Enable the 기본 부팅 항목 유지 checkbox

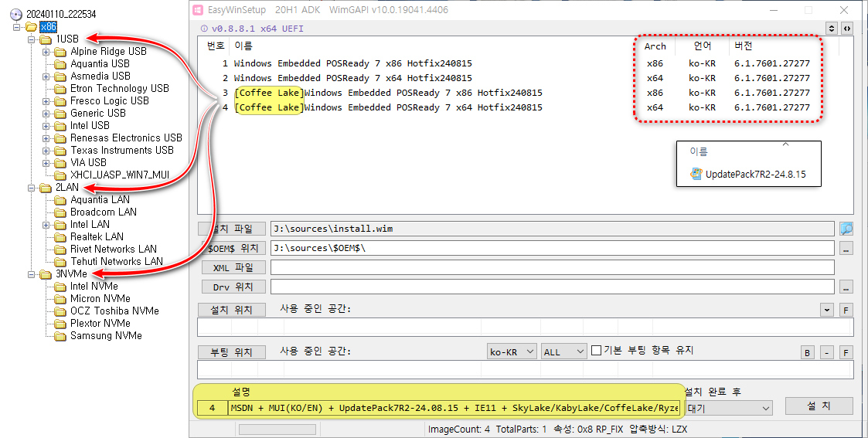pos(596,351)
